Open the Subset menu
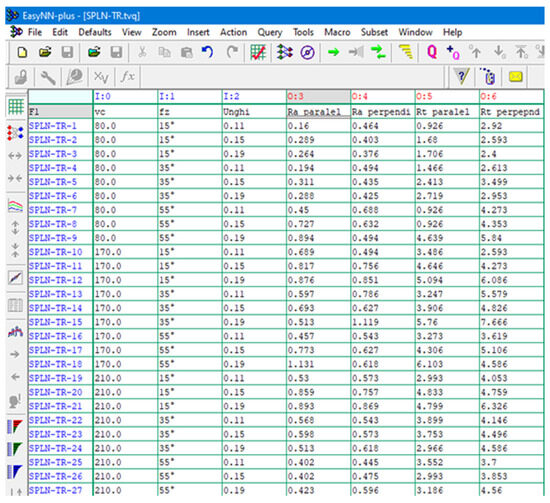 point(374,32)
